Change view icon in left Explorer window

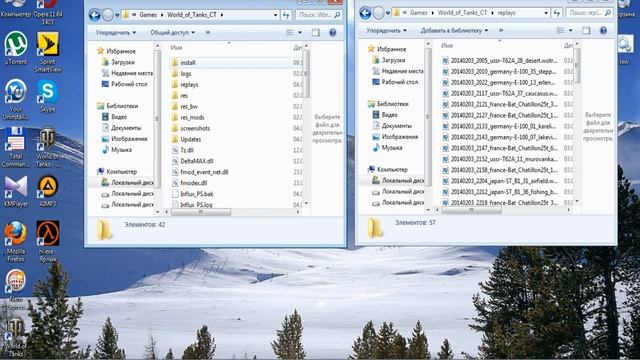[x=290, y=33]
